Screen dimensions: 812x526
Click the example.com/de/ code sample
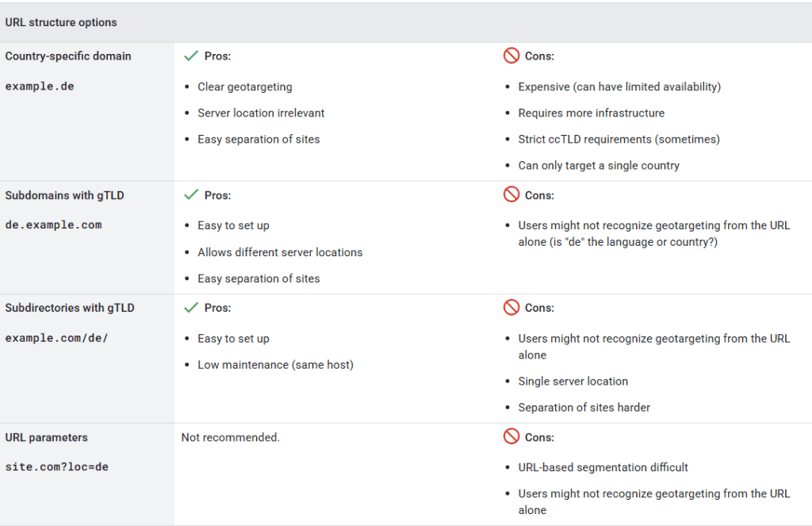pyautogui.click(x=56, y=337)
